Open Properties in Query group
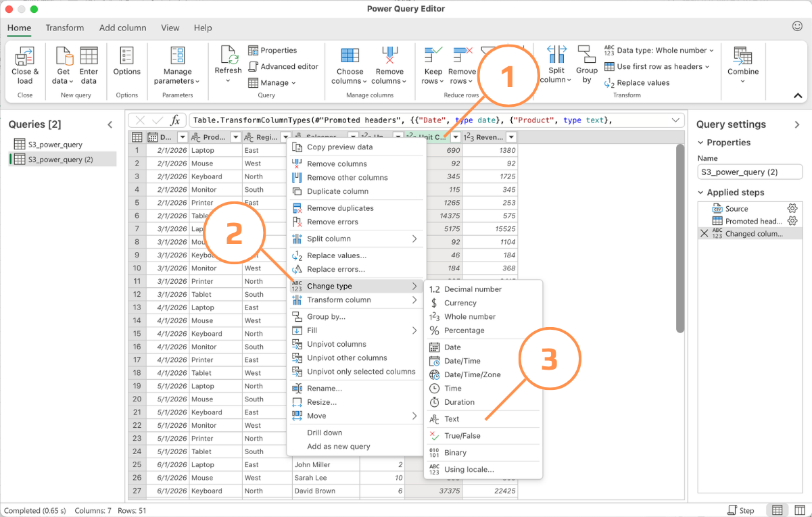 tap(272, 50)
